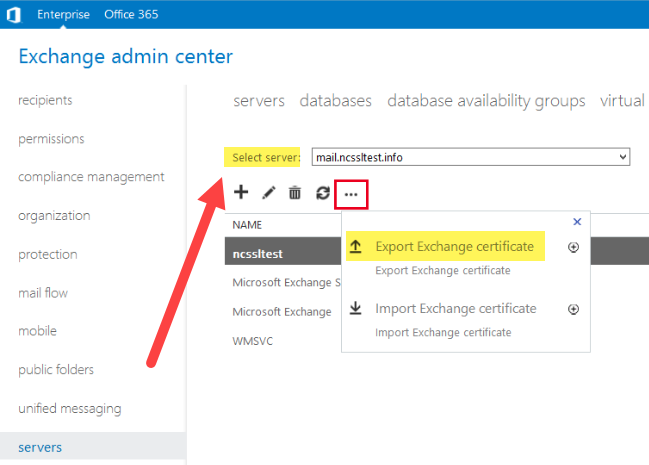
Task: Click the export upload arrow icon
Action: pos(355,247)
